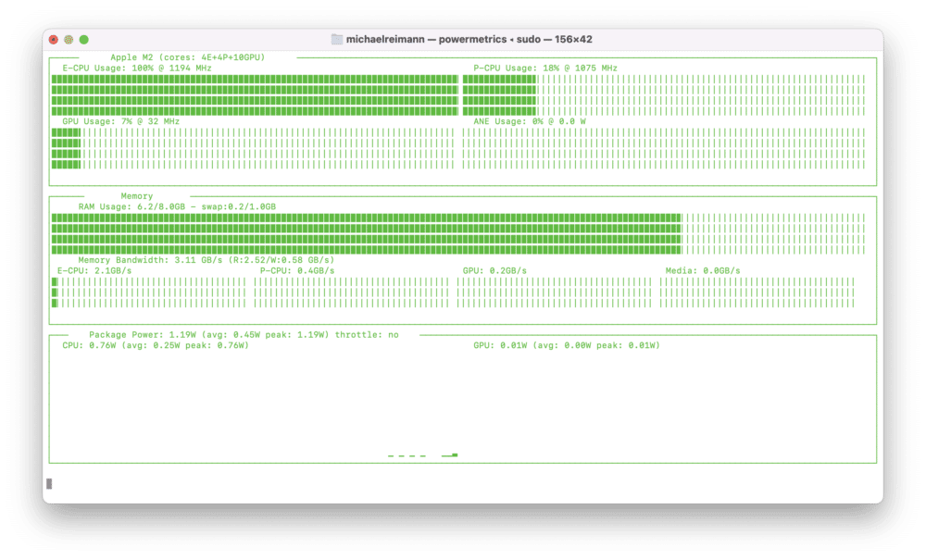Click the 'GPU: 0.2GB/s' bandwidth label
The image size is (926, 560).
click(494, 271)
